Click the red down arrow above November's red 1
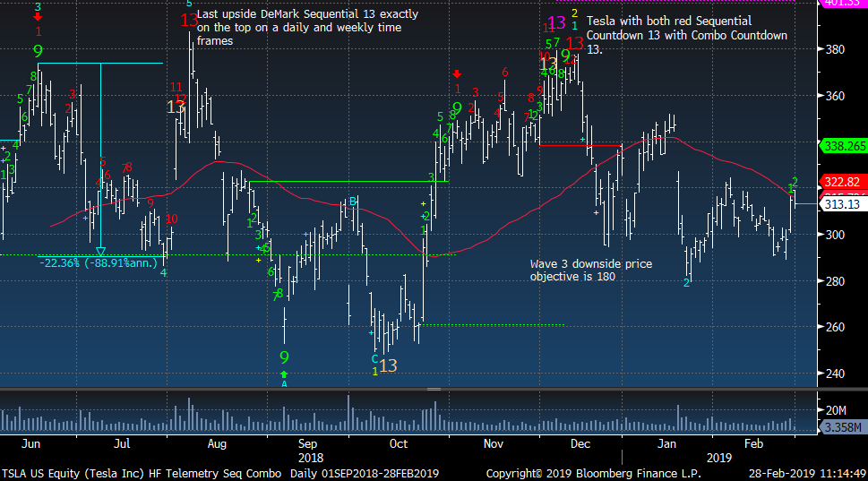Screen dimensions: 868x481 (x=457, y=73)
